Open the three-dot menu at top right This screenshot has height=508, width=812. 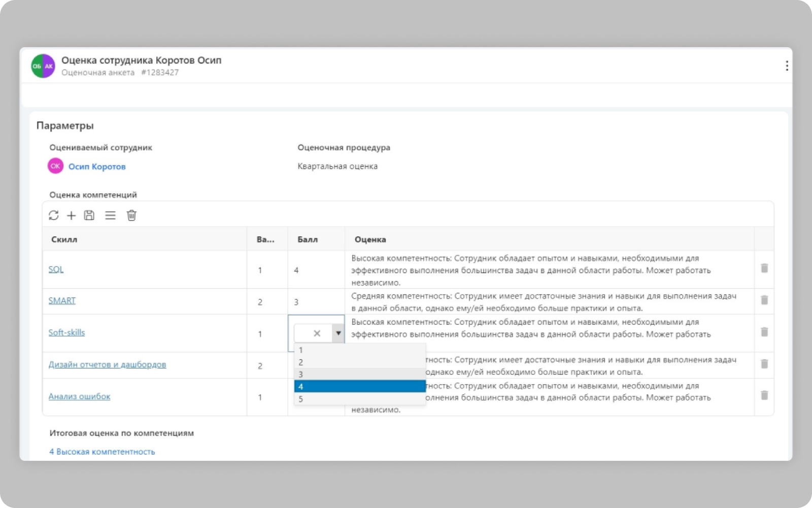pyautogui.click(x=787, y=66)
